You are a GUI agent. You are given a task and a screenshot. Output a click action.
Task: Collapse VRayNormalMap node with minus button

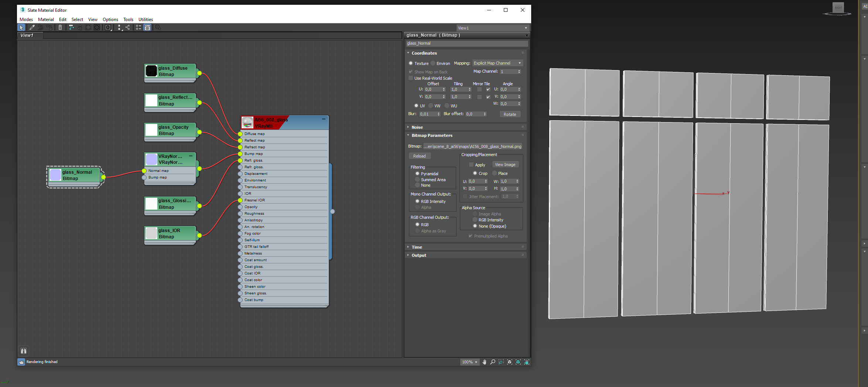point(191,156)
